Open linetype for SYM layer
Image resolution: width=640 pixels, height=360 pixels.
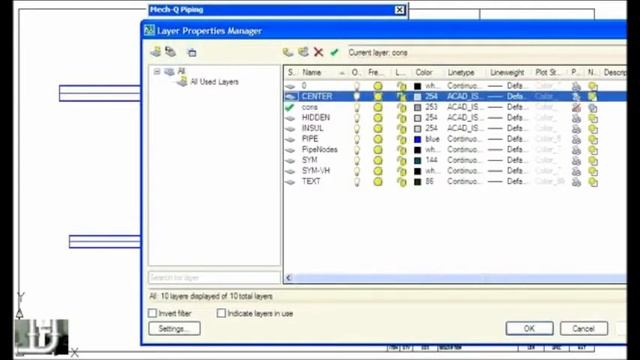(464, 160)
